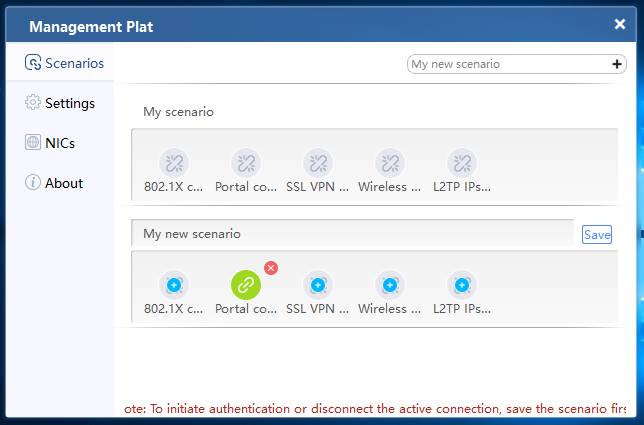644x425 pixels.
Task: Click the L2TP IPsec icon in My scenario
Action: pos(462,163)
